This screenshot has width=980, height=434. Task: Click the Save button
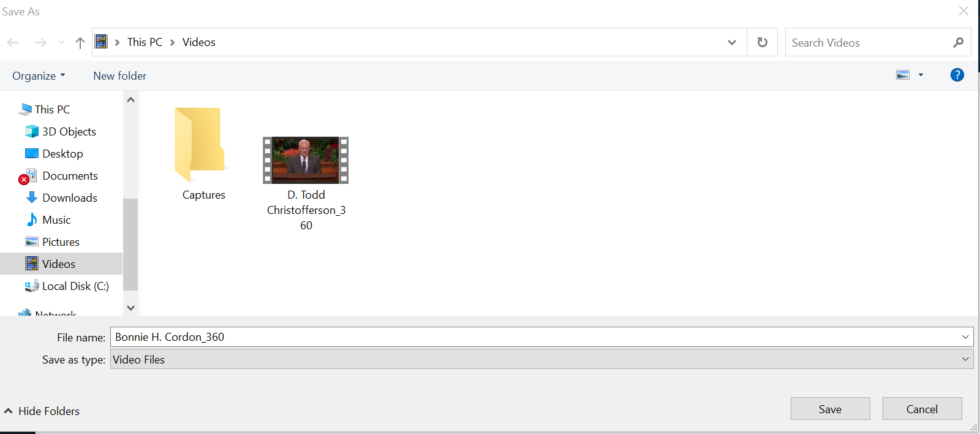(830, 409)
